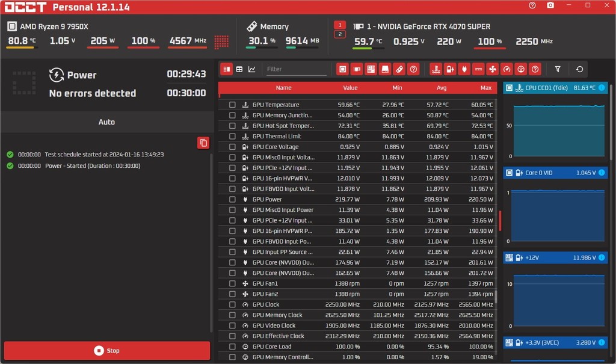Screen dimensions: 616x364
Task: Sort table by Value column
Action: click(350, 88)
